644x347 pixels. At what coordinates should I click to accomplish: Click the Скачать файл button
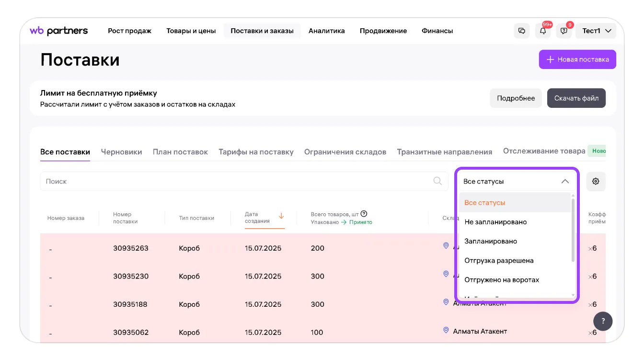coord(576,98)
